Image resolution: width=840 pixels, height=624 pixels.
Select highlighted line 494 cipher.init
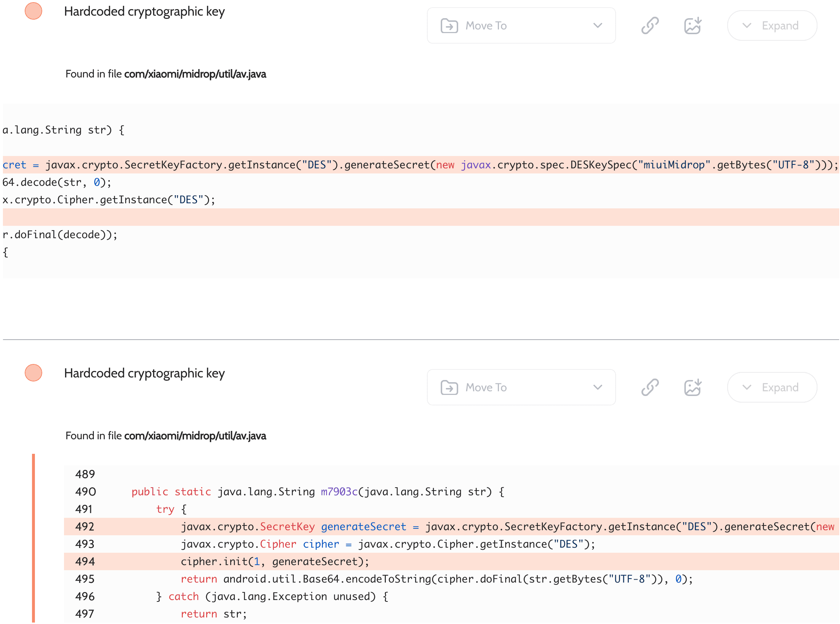coord(275,562)
